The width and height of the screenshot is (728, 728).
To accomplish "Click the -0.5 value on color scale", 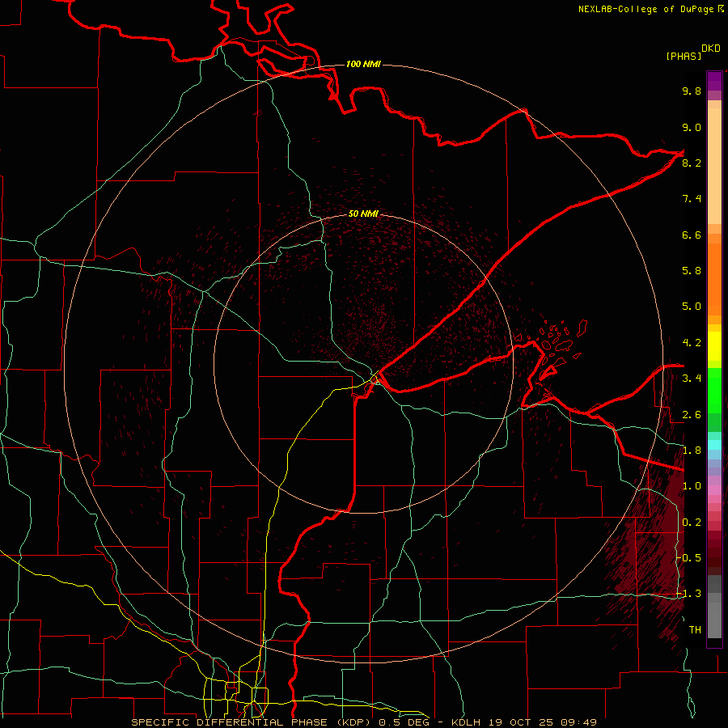I will [689, 558].
